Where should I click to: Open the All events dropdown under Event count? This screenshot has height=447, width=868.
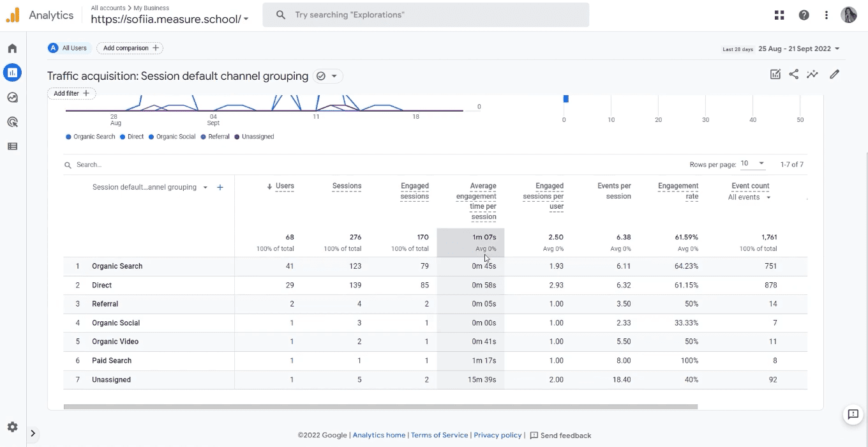pos(749,197)
